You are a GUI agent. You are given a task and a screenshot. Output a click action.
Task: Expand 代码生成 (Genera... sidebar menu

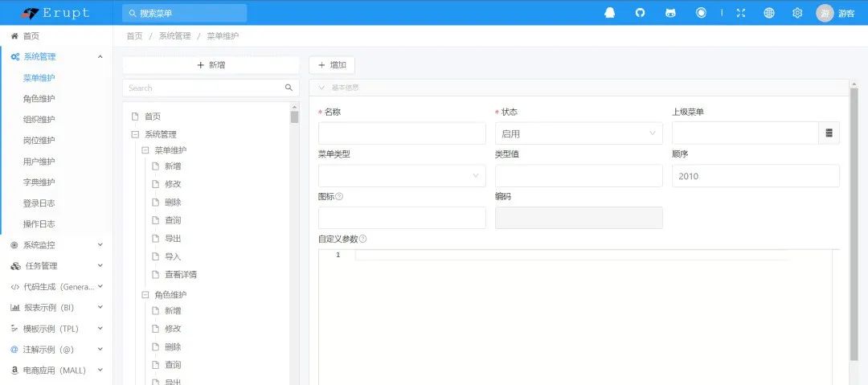click(100, 286)
